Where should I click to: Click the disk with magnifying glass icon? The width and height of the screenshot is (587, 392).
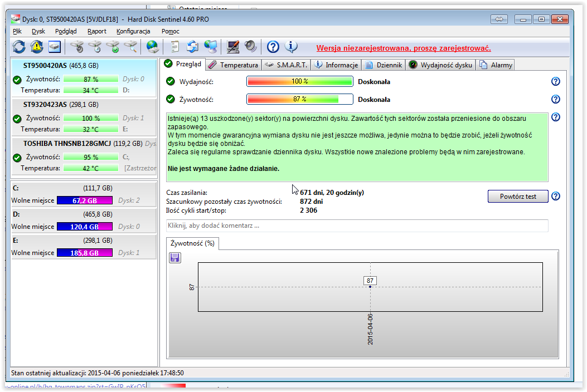(130, 47)
